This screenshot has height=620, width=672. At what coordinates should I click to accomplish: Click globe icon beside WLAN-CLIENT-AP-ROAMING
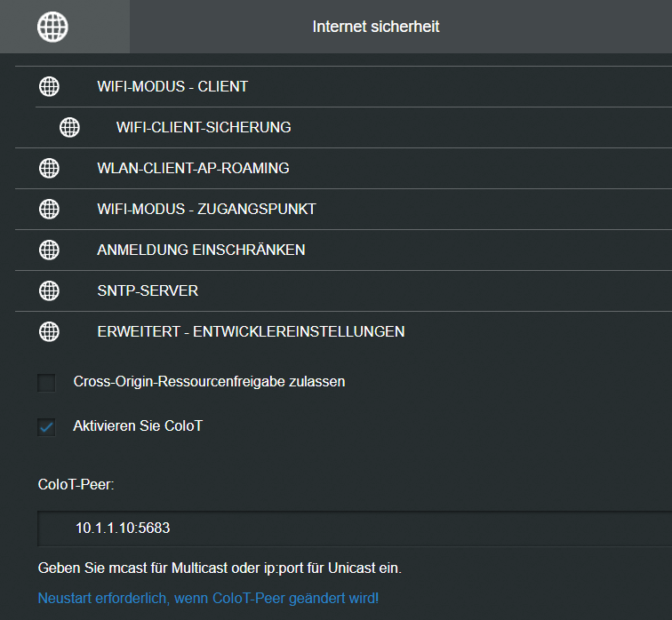pos(49,168)
